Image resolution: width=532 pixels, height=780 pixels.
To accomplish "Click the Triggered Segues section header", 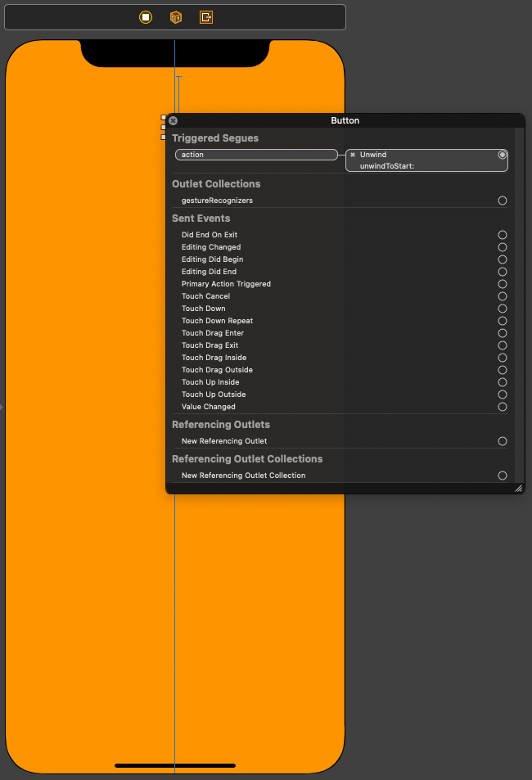I will coord(215,138).
